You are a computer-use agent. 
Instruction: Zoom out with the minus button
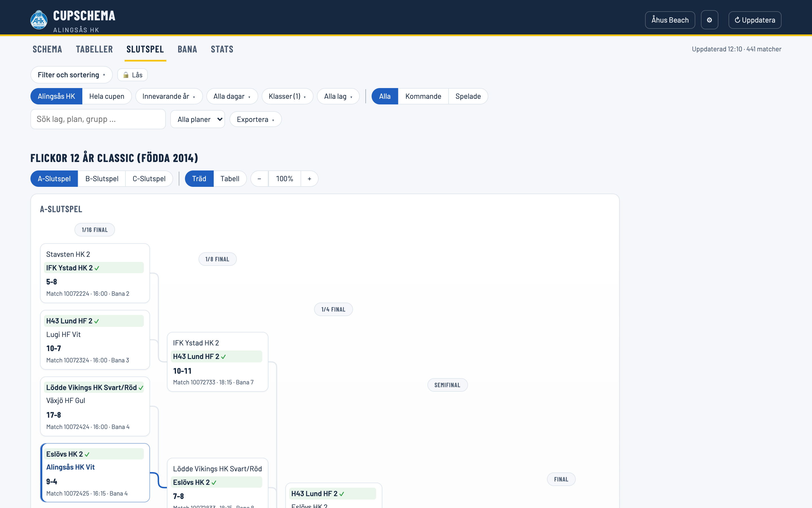pos(259,179)
